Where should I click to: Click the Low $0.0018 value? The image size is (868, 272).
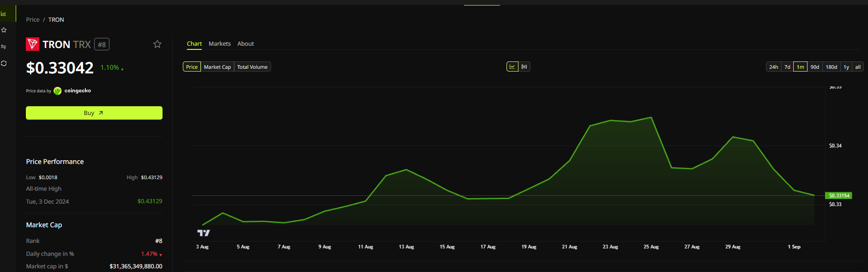click(48, 177)
